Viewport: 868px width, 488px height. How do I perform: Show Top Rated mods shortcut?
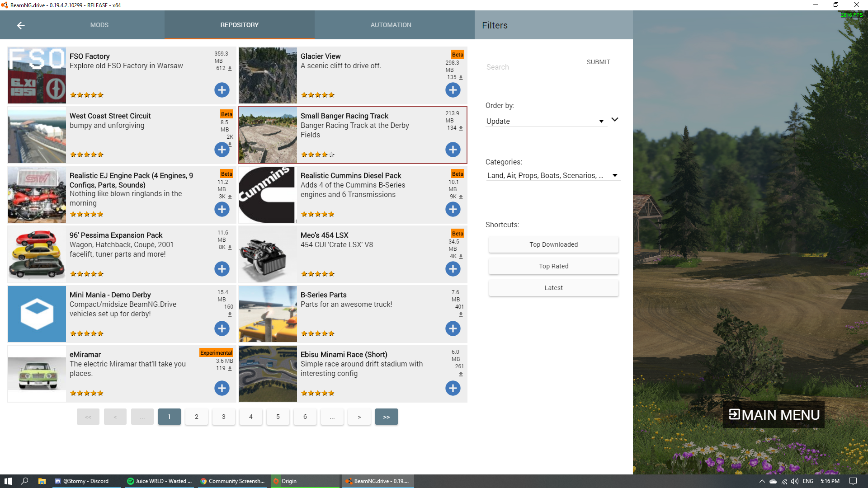point(553,266)
